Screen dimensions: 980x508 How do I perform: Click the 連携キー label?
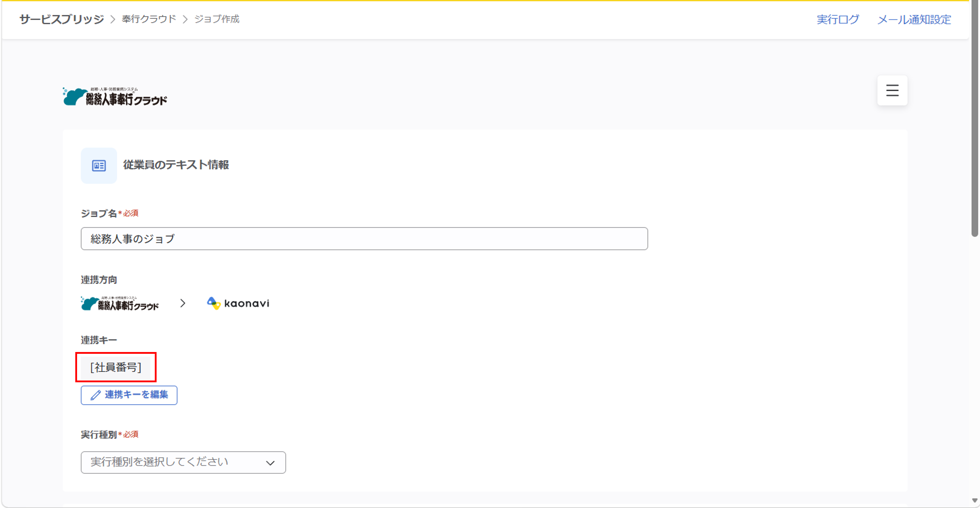[99, 340]
